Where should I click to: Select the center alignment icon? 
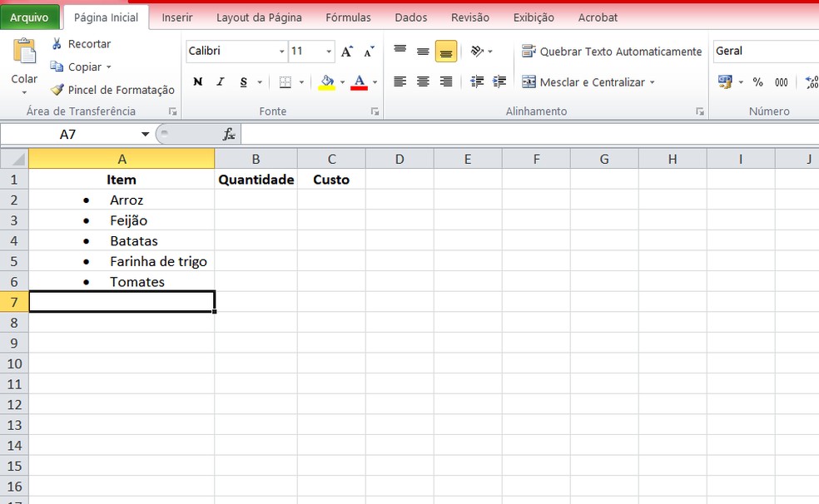tap(423, 82)
